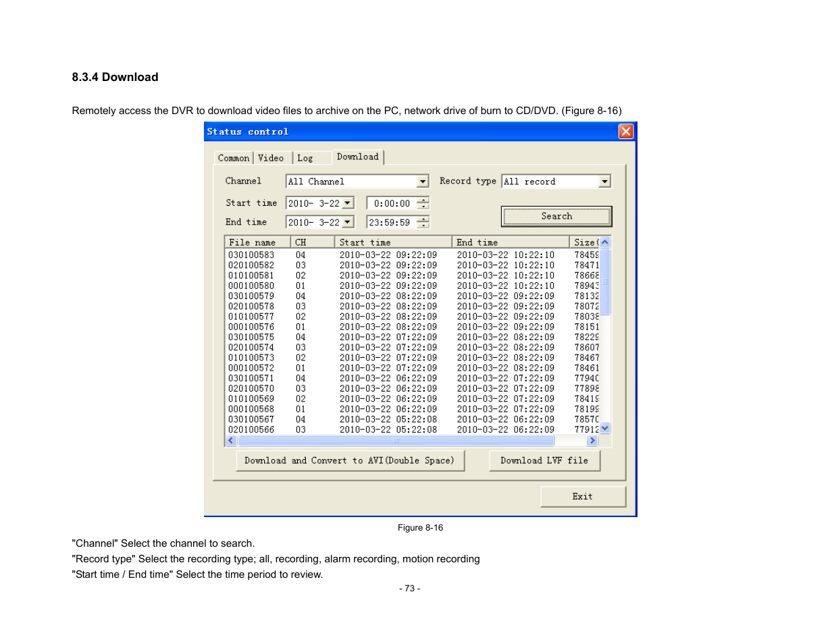The height and width of the screenshot is (644, 834).
Task: Select file 030100579
Action: coord(251,296)
